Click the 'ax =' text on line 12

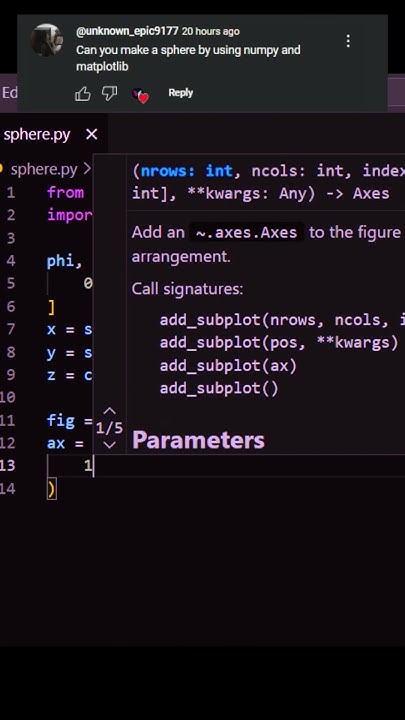click(x=65, y=443)
